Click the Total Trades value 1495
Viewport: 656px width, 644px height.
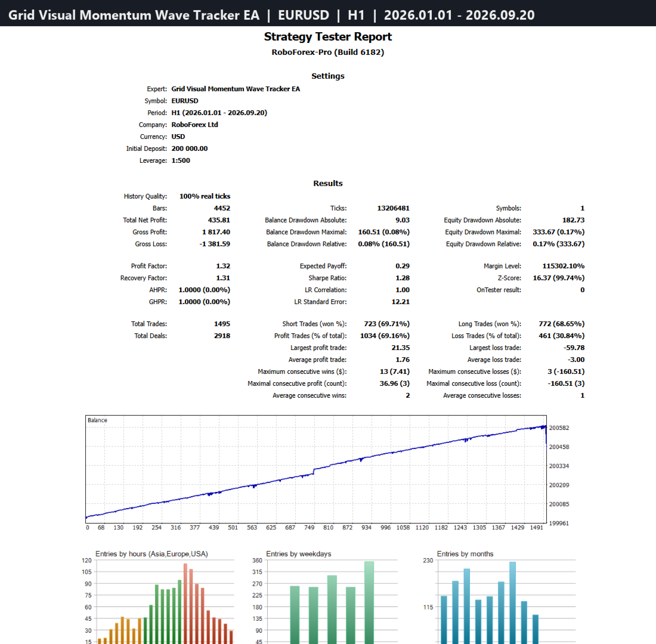click(222, 324)
